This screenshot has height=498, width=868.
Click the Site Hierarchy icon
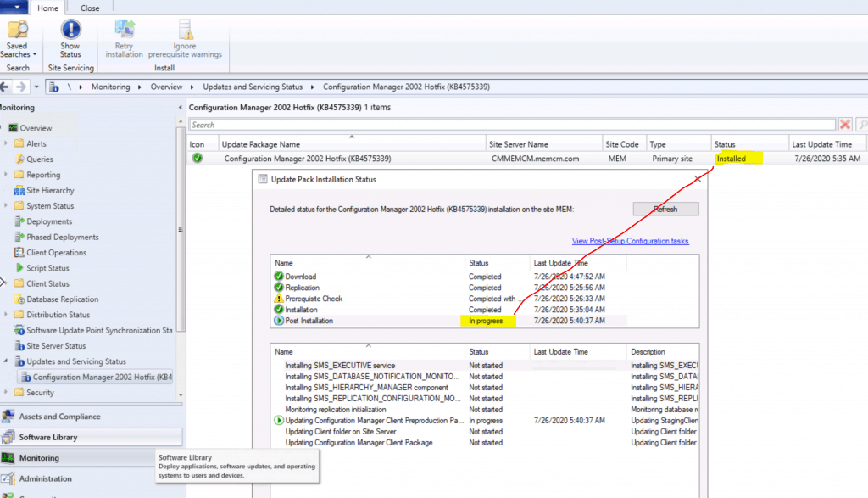(x=19, y=190)
